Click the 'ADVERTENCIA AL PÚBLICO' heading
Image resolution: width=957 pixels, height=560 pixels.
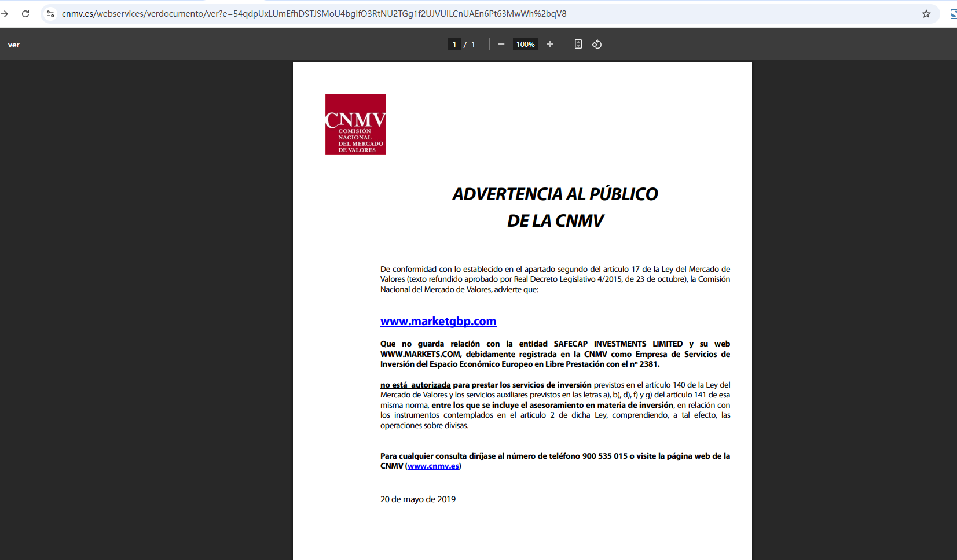click(x=555, y=194)
